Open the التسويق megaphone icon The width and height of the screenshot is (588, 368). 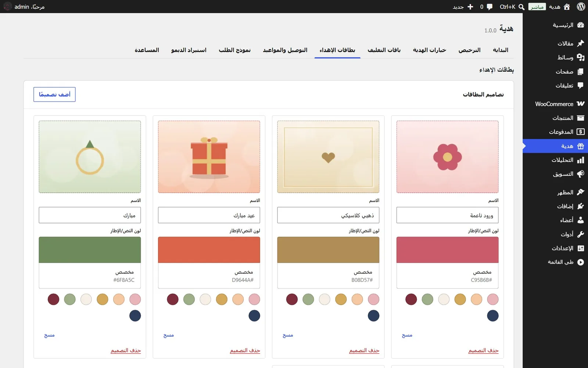pos(581,174)
